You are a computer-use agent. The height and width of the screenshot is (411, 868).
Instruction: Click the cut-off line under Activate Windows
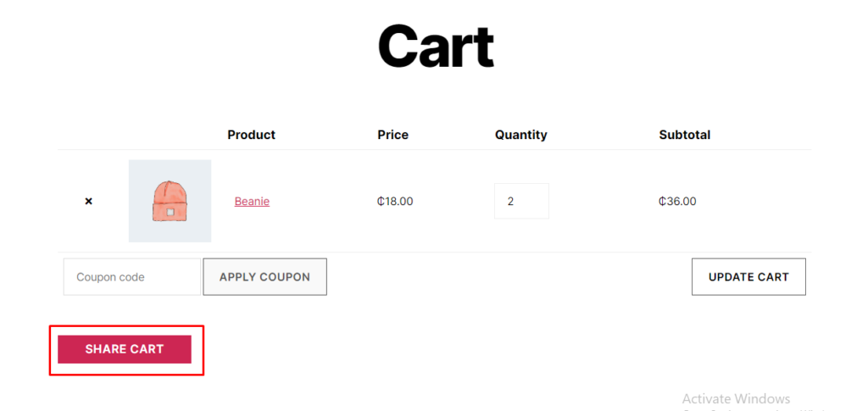click(x=754, y=410)
